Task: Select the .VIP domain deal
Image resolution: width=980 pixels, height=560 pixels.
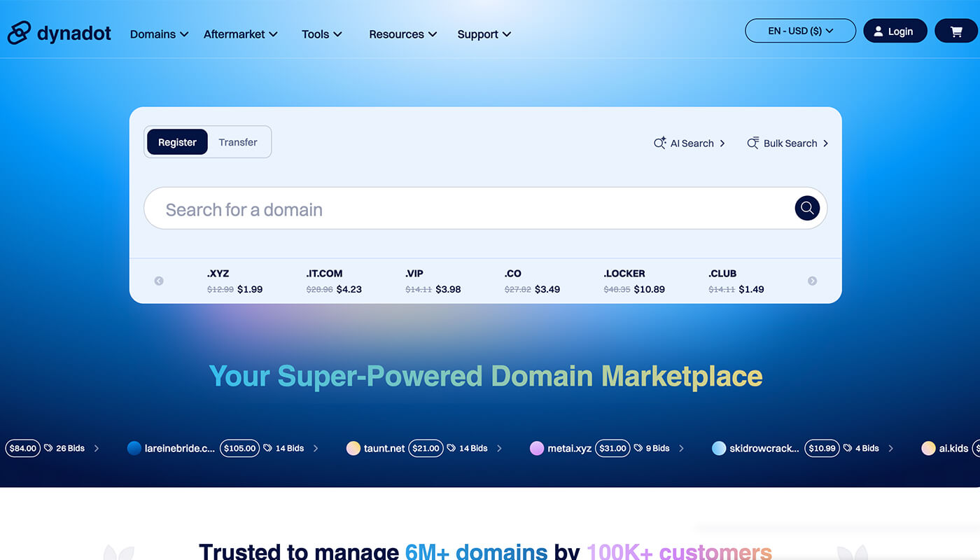Action: click(433, 281)
